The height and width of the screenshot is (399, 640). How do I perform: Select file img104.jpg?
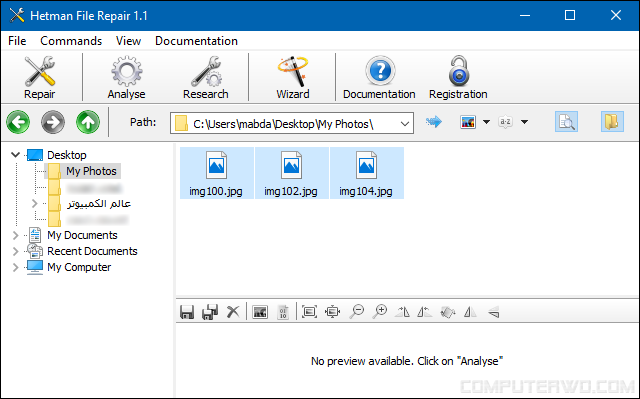367,173
